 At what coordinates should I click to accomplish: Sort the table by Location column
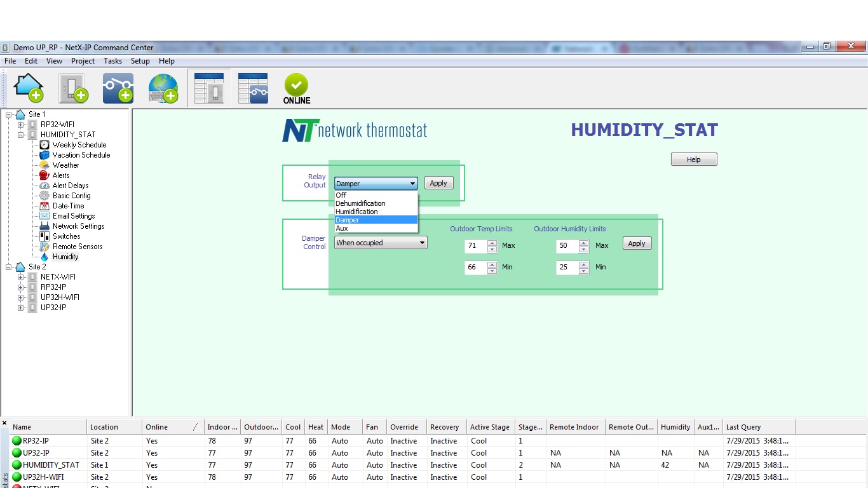tap(114, 427)
